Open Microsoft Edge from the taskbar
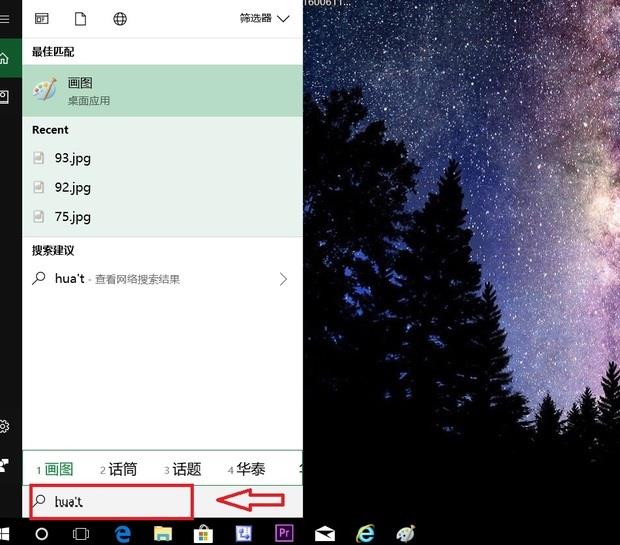Screen dimensions: 620x545 [123, 534]
